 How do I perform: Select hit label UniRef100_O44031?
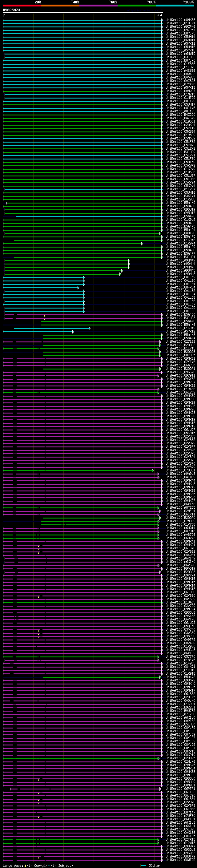tap(180, 555)
